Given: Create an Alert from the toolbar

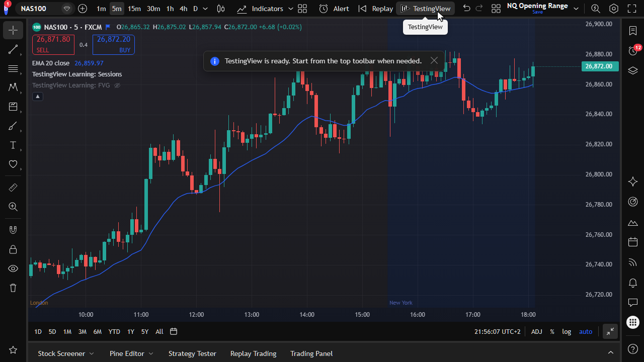Looking at the screenshot, I should pos(334,9).
